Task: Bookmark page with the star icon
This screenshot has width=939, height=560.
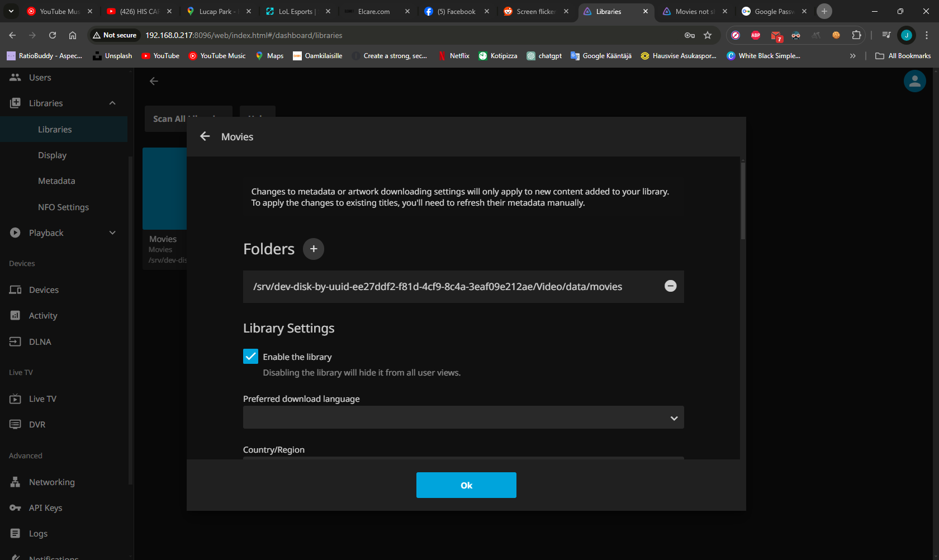Action: click(x=708, y=35)
